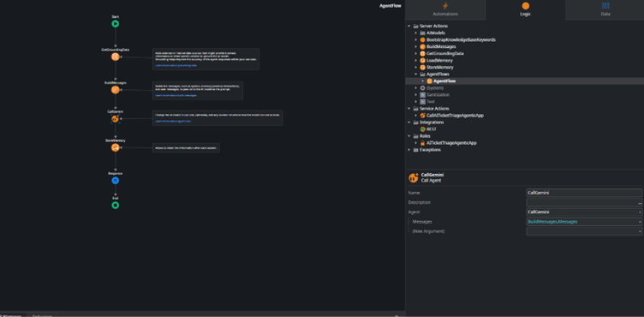Click the GetGroundingData action icon in tree
The height and width of the screenshot is (317, 644).
click(423, 53)
